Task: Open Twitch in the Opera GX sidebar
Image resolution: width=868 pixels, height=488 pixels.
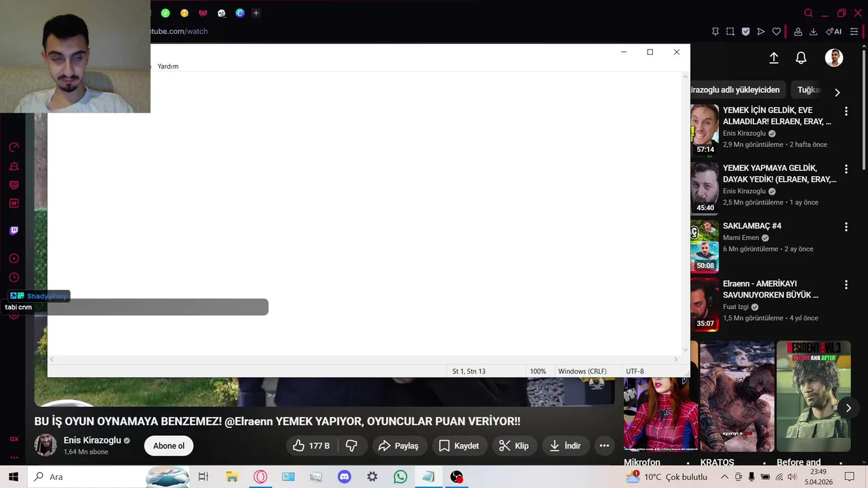Action: tap(14, 230)
